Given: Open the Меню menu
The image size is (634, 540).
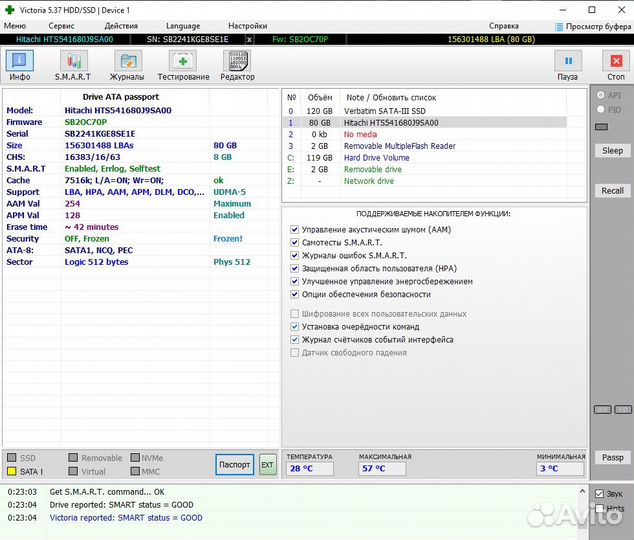Looking at the screenshot, I should click(x=15, y=25).
